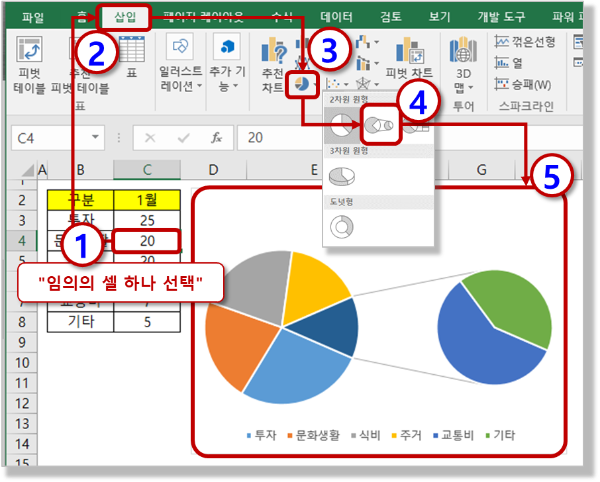Insert a 열 column sparkline
This screenshot has height=482, width=600.
pos(509,63)
